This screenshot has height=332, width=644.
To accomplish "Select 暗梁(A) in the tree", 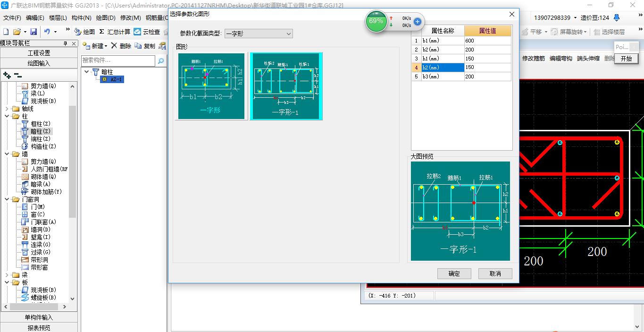I will click(41, 184).
